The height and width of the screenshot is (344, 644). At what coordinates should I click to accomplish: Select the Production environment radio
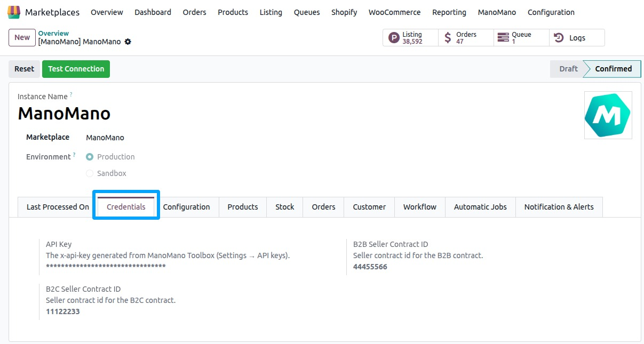coord(90,157)
